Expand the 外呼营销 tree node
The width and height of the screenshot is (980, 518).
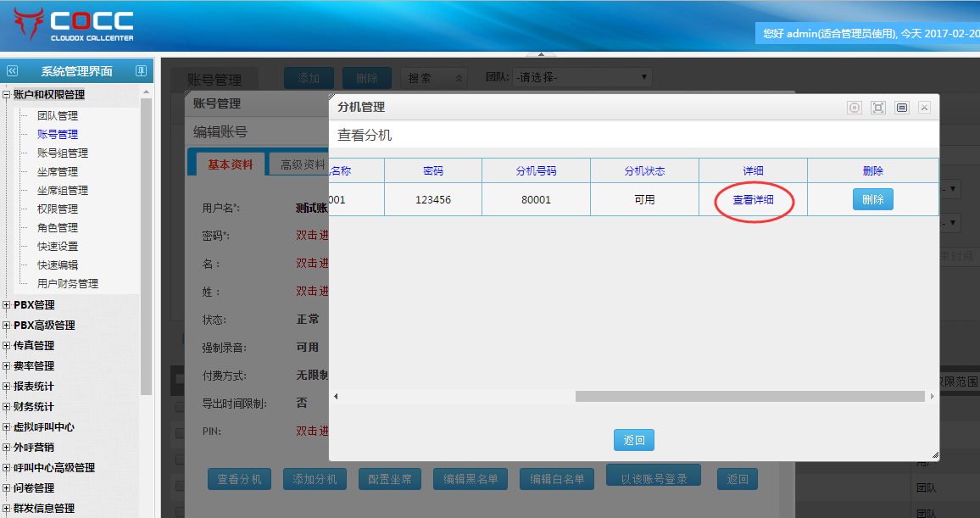(x=7, y=448)
